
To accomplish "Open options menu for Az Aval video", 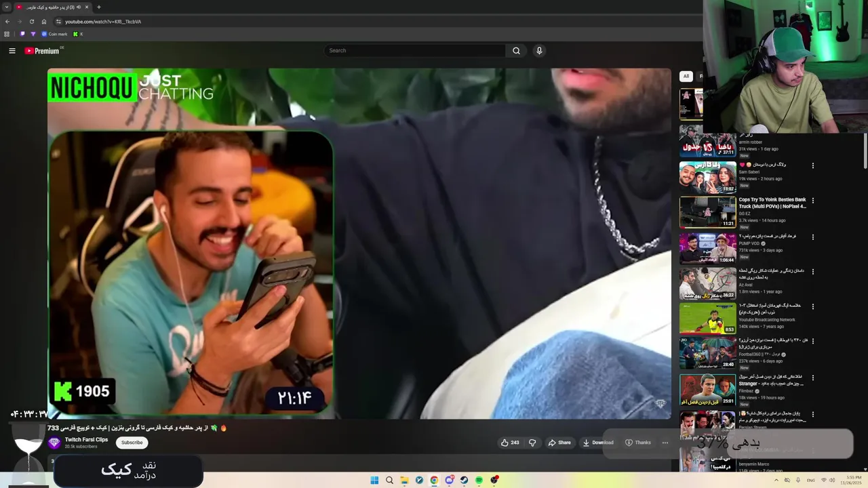I will [x=812, y=271].
